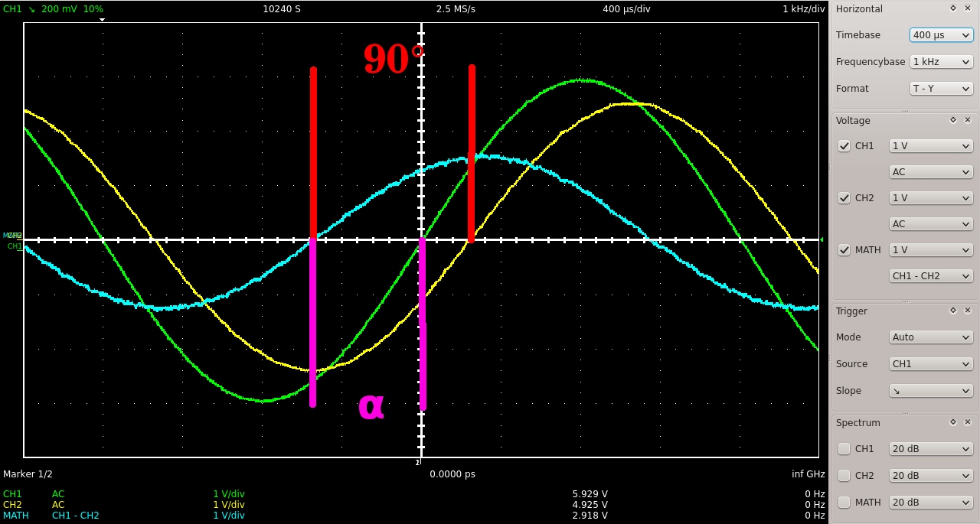Uncheck the CH1 voltage channel checkbox
This screenshot has width=980, height=524.
coord(844,146)
